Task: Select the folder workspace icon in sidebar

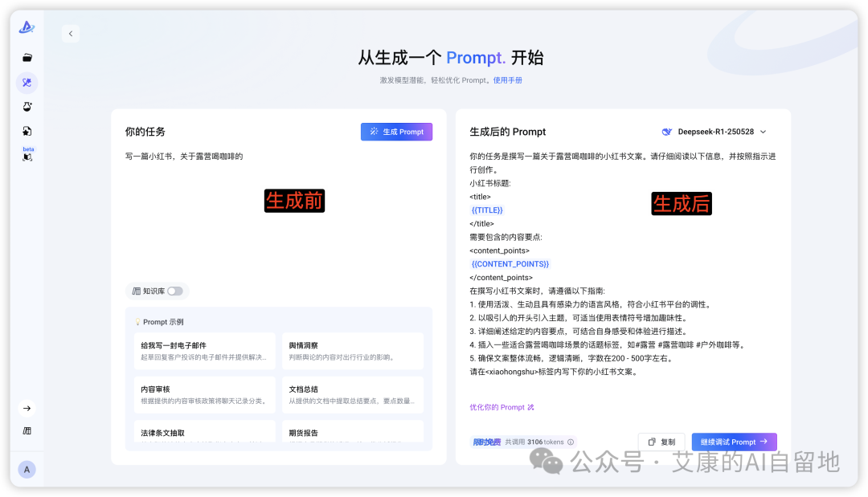Action: click(x=27, y=56)
